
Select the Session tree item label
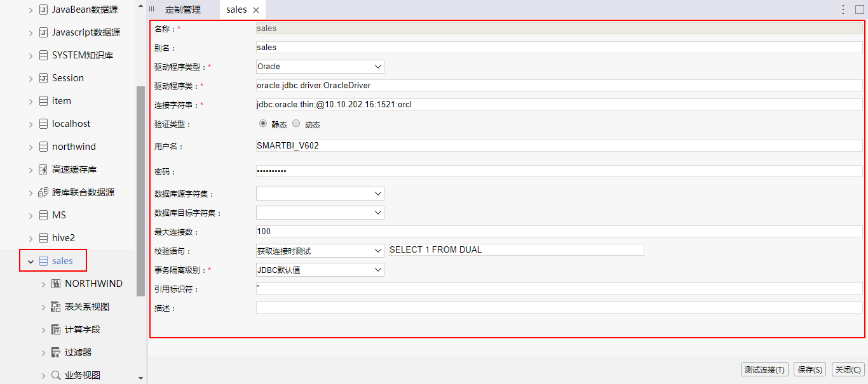coord(68,78)
